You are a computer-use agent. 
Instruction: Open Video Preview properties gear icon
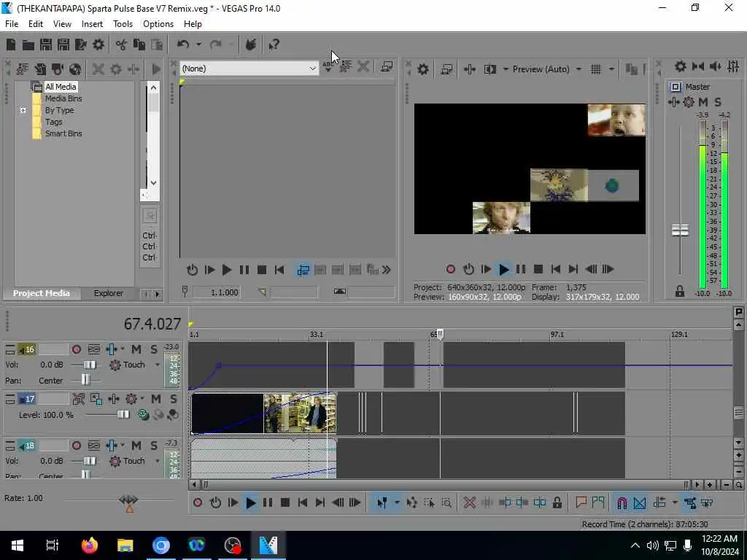click(x=422, y=69)
